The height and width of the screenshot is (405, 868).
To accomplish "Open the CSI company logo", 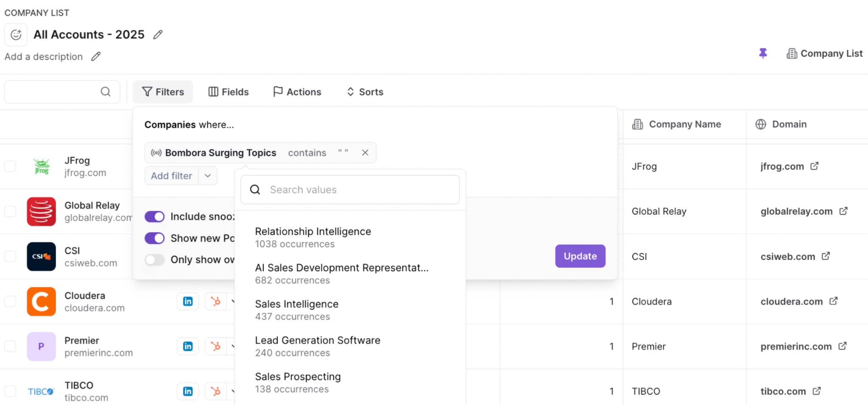I will 42,257.
